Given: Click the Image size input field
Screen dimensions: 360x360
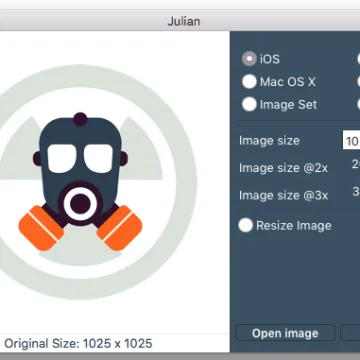Looking at the screenshot, I should tap(351, 140).
